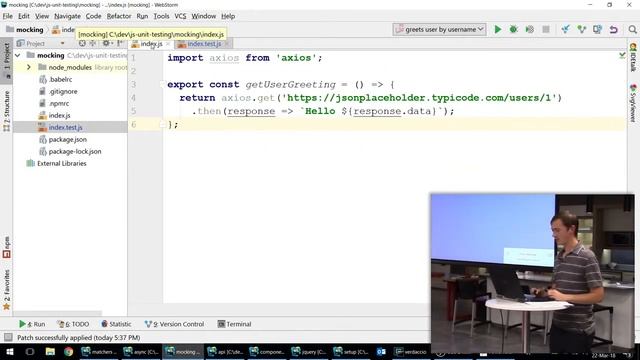Open the SvgViewer right-side panel
This screenshot has height=360, width=640.
tap(633, 103)
